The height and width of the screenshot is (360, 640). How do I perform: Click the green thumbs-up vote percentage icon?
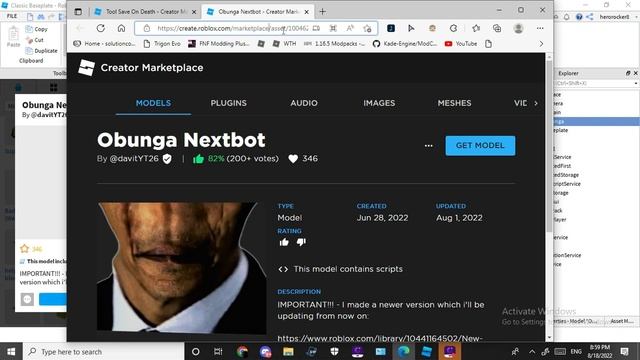click(x=198, y=159)
